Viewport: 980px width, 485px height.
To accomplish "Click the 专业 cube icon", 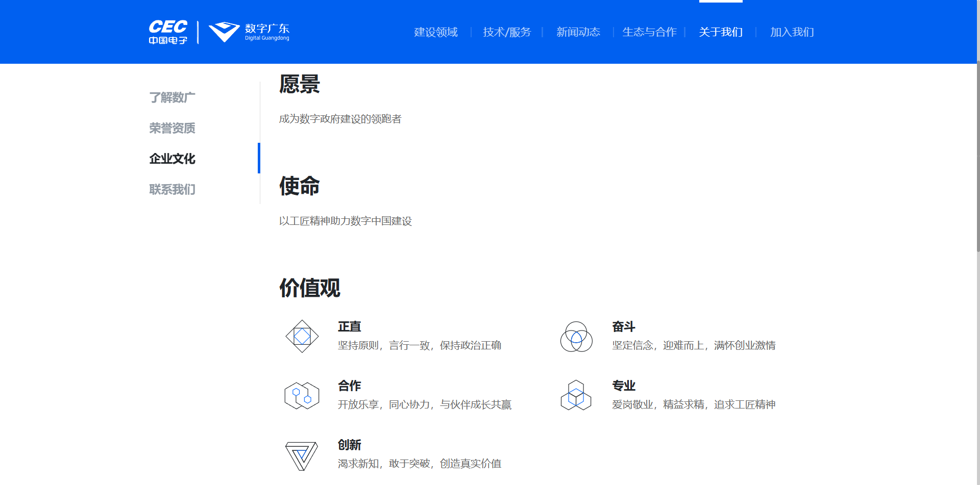I will [576, 395].
